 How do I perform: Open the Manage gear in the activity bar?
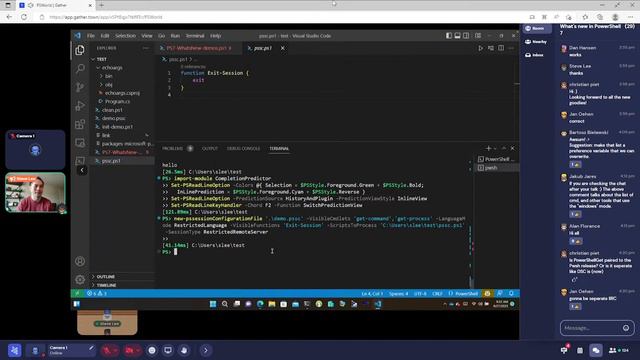(80, 280)
